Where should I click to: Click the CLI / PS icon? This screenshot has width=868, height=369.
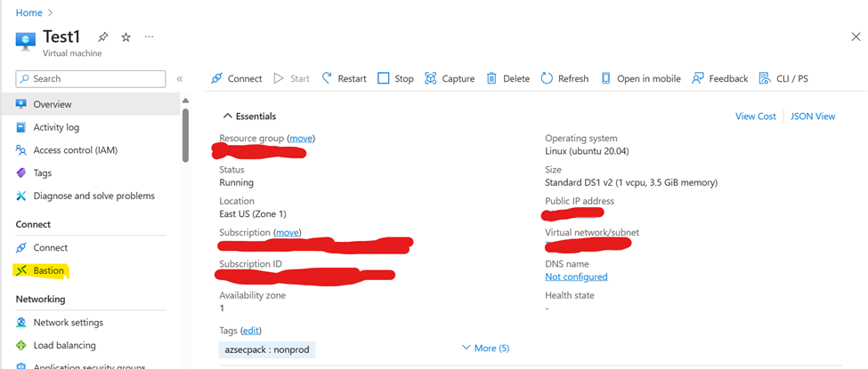(765, 78)
